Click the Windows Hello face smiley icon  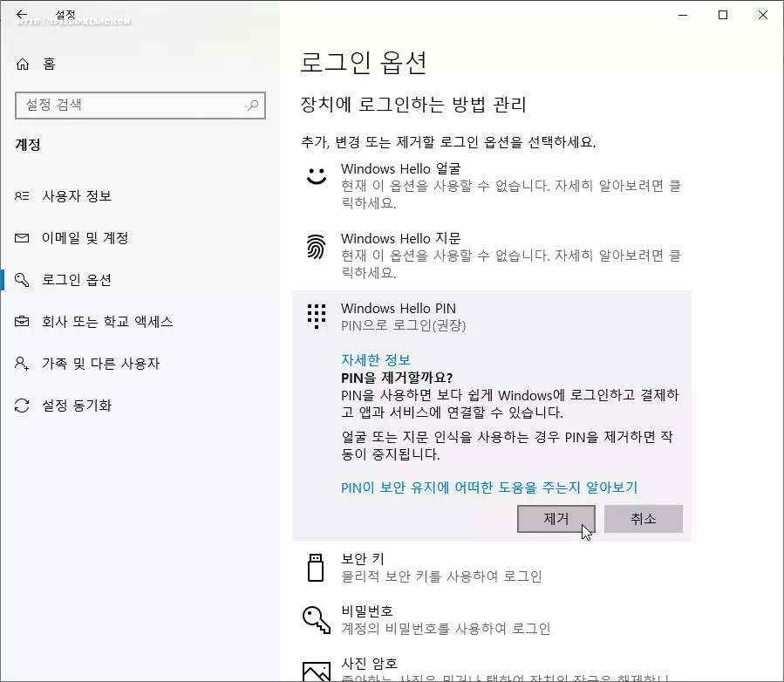tap(317, 176)
